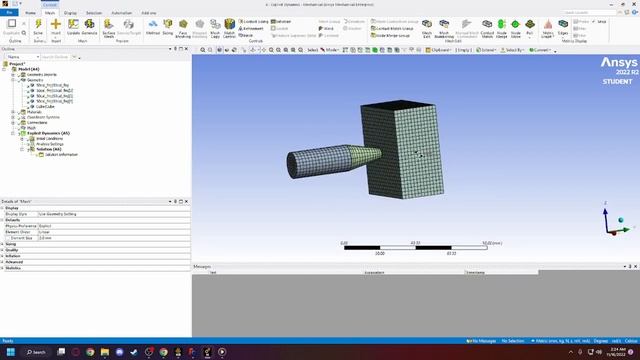Click the Insert plus icon in ribbon

coord(56,24)
